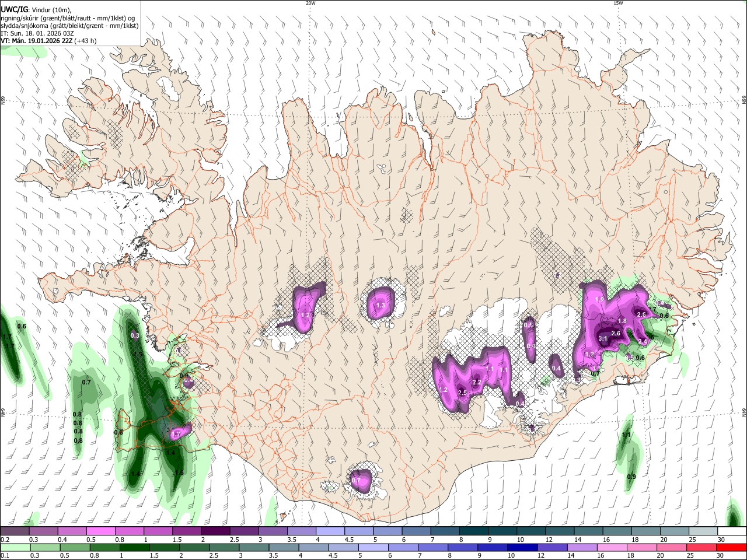Viewport: 747px width, 560px height.
Task: Click the snow legend swatch between 1 and 1.5
Action: click(158, 531)
